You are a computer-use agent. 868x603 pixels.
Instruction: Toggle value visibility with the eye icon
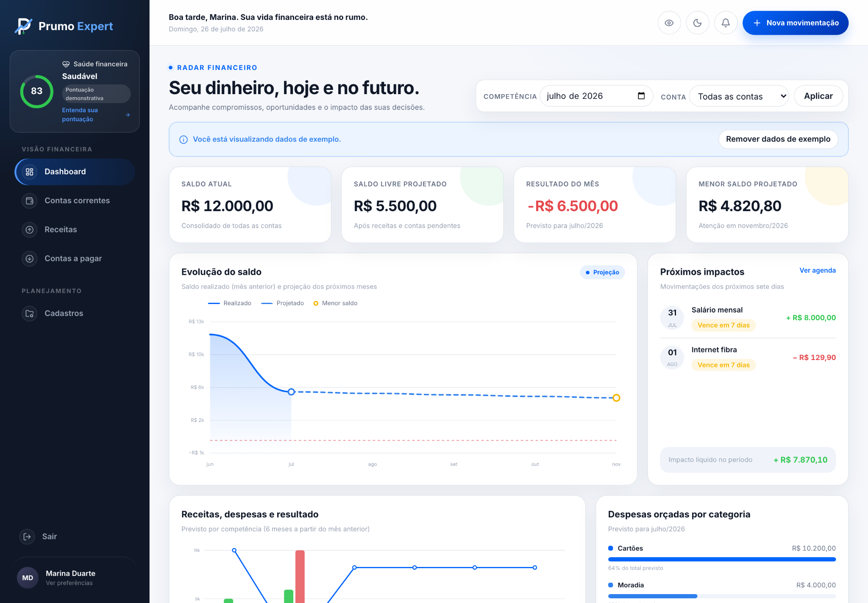click(x=669, y=23)
